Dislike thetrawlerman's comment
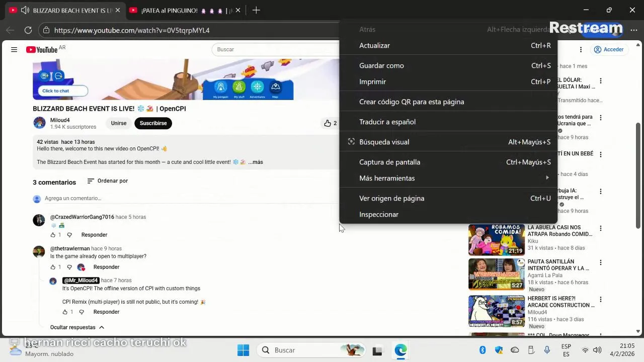The height and width of the screenshot is (362, 644). pos(69,267)
